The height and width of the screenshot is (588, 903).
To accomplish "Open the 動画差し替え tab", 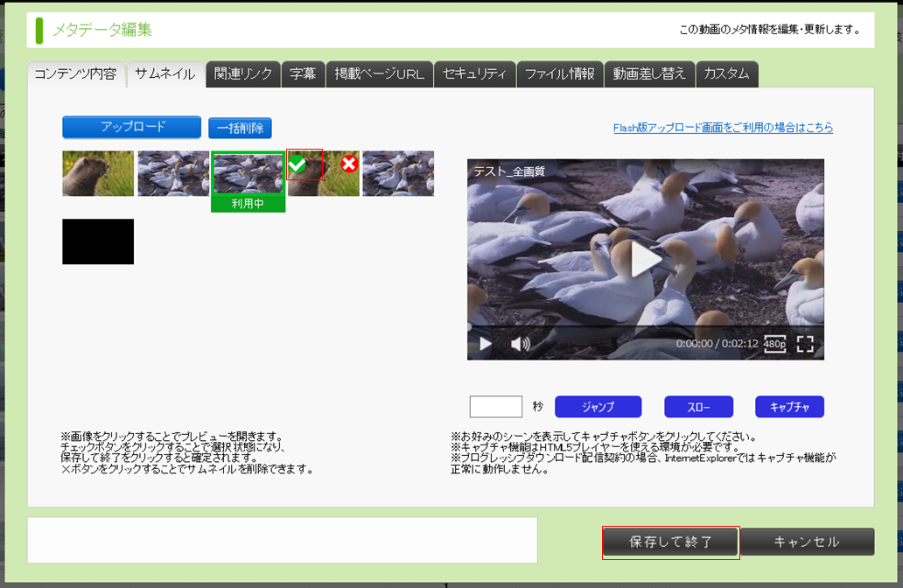I will [x=649, y=74].
